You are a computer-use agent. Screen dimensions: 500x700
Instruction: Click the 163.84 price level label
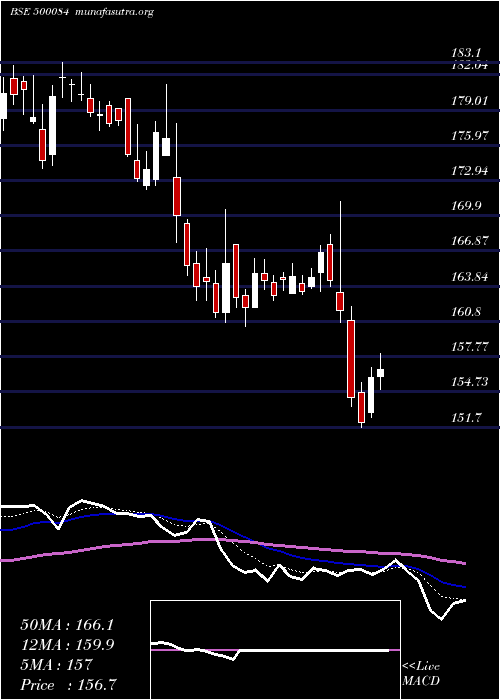click(x=471, y=277)
